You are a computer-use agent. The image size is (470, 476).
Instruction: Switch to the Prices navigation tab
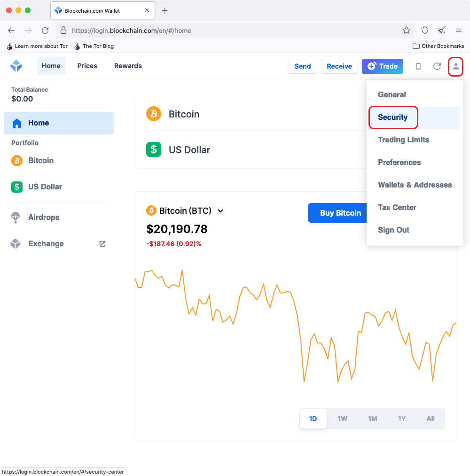coord(87,66)
